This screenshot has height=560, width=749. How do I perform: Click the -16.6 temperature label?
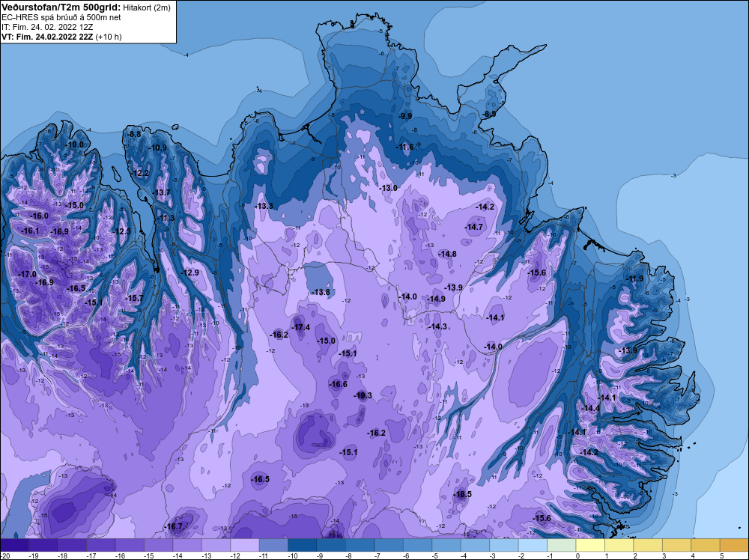coord(339,384)
